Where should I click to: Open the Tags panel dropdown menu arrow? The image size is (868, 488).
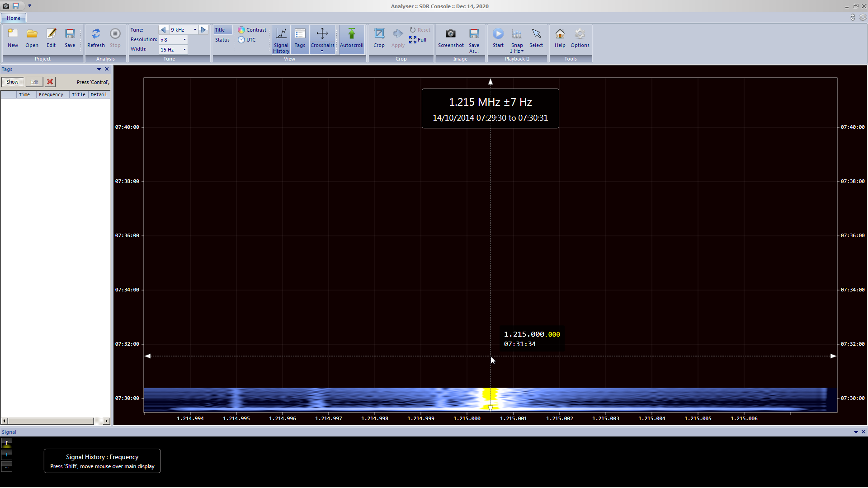pyautogui.click(x=99, y=69)
